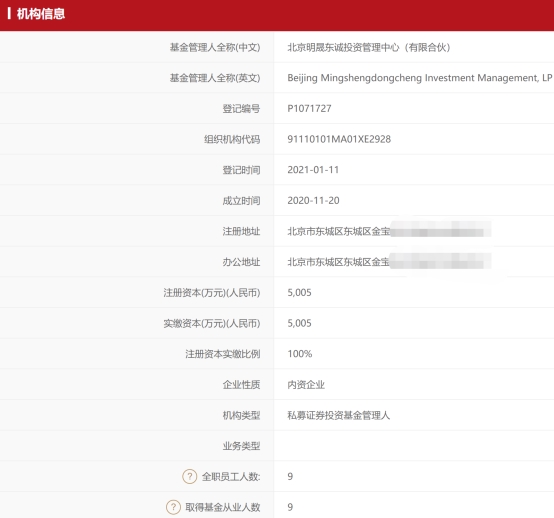Click the registration date 2021-01-11
554x518 pixels.
313,170
